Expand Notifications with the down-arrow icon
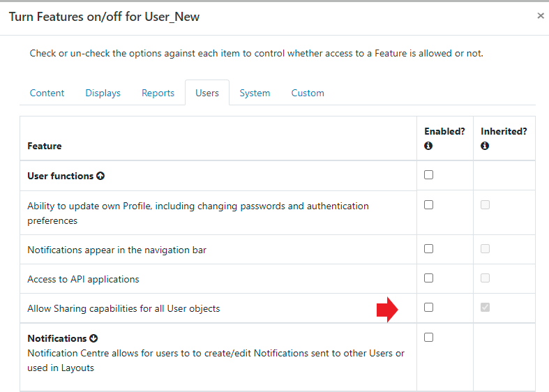The image size is (549, 392). tap(94, 338)
